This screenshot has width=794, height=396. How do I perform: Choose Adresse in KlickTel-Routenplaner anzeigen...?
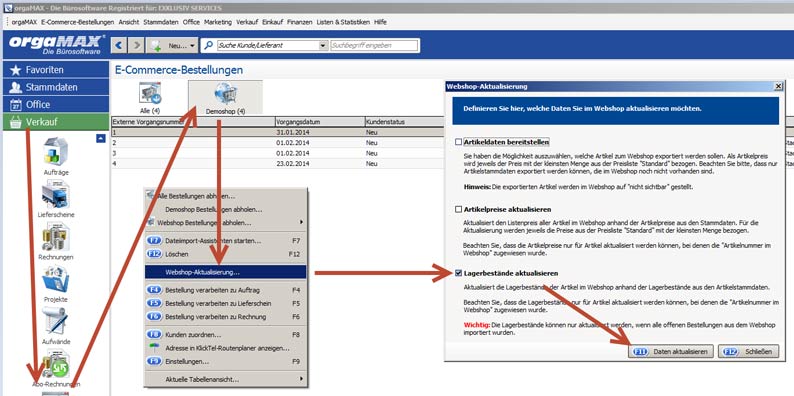(x=226, y=348)
